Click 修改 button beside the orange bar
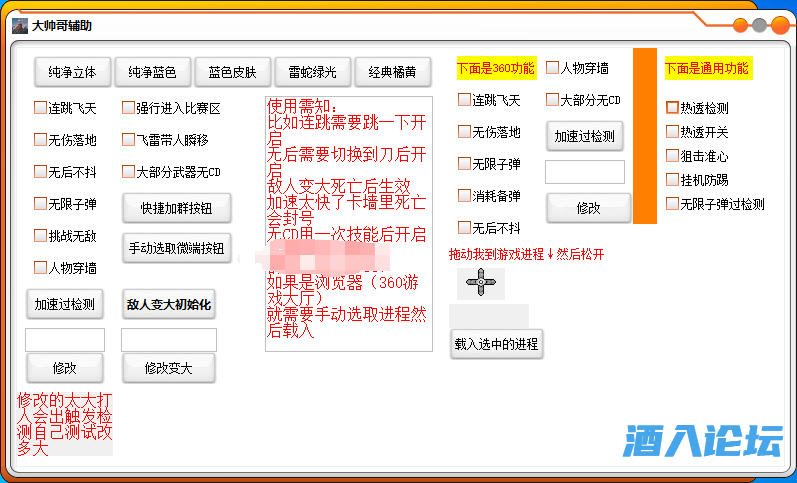Screen dimensions: 797x483 pos(589,208)
